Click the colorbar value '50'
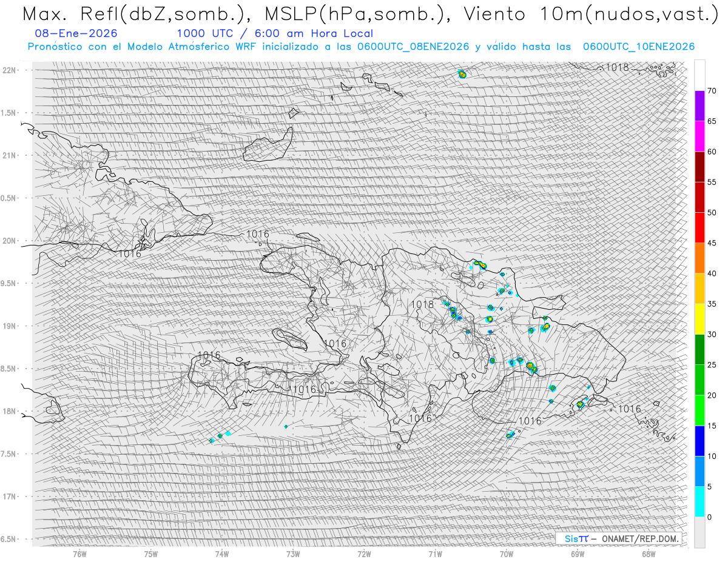 click(x=712, y=213)
